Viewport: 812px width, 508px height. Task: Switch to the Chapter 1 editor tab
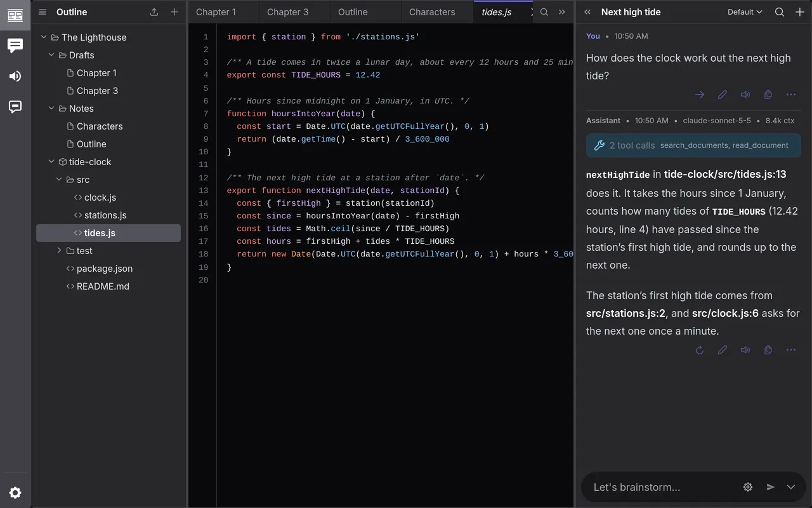(223, 12)
